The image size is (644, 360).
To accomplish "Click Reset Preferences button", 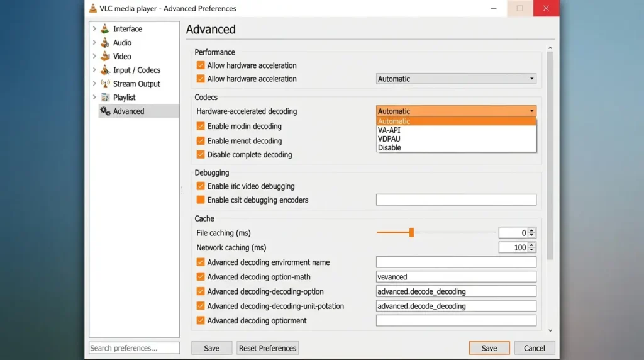I will coord(267,347).
